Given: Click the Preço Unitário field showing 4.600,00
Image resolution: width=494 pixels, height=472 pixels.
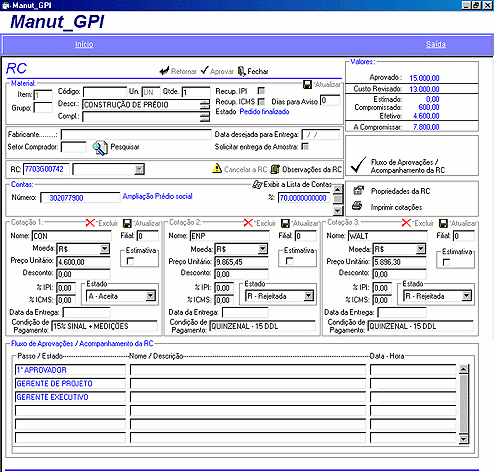Looking at the screenshot, I should (83, 262).
